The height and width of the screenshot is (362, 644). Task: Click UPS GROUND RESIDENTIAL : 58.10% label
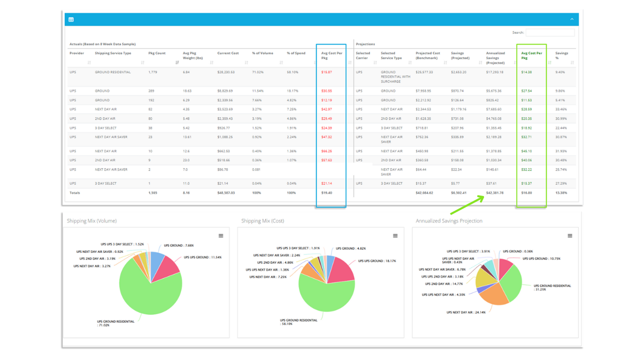click(x=299, y=322)
